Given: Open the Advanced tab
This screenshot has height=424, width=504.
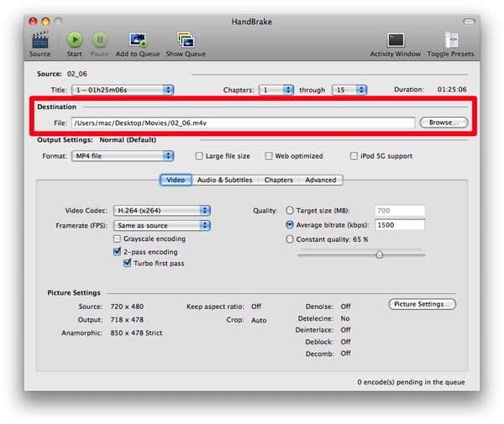Looking at the screenshot, I should 321,180.
